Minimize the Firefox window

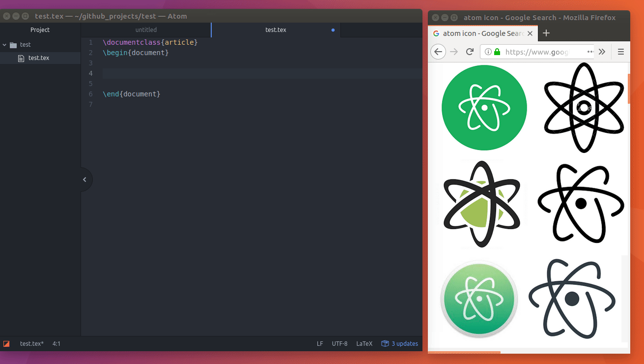[x=445, y=18]
